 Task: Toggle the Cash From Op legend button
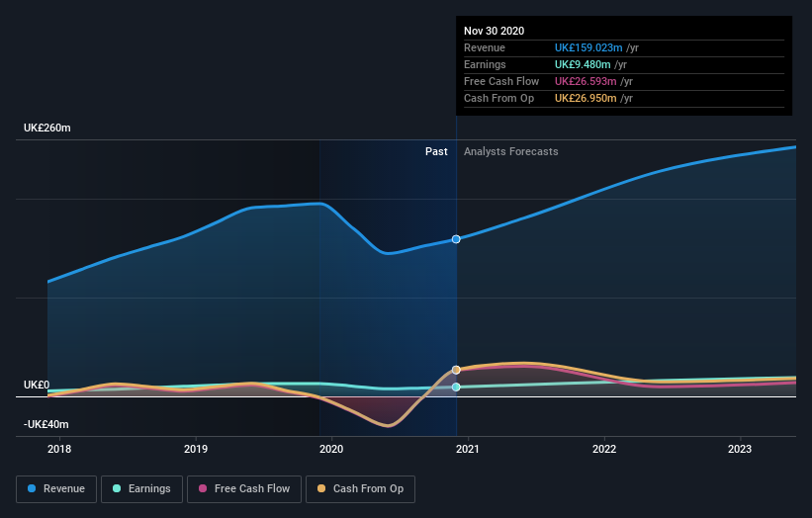point(360,489)
